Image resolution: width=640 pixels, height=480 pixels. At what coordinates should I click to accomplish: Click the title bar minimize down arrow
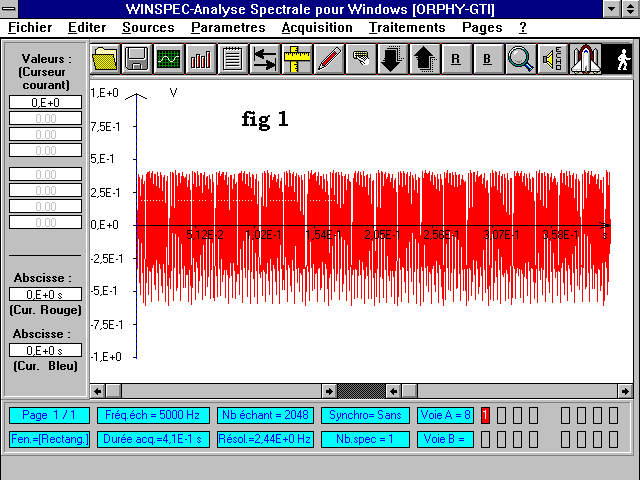point(611,9)
